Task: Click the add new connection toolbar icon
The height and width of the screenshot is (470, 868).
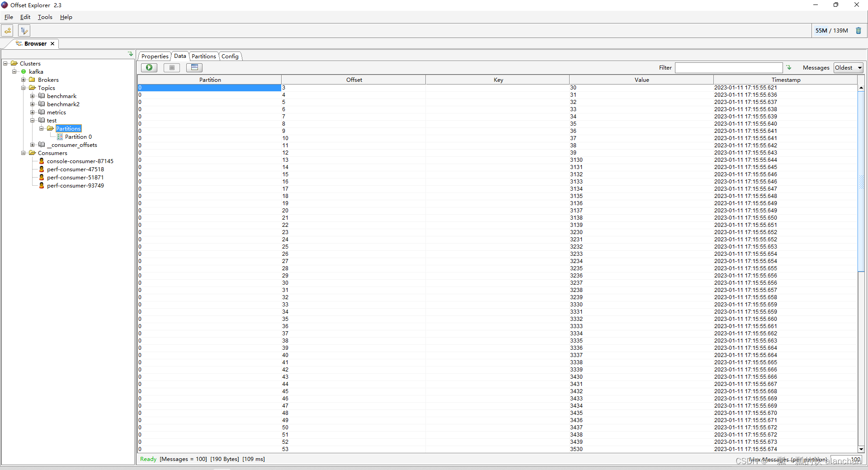Action: (x=8, y=31)
